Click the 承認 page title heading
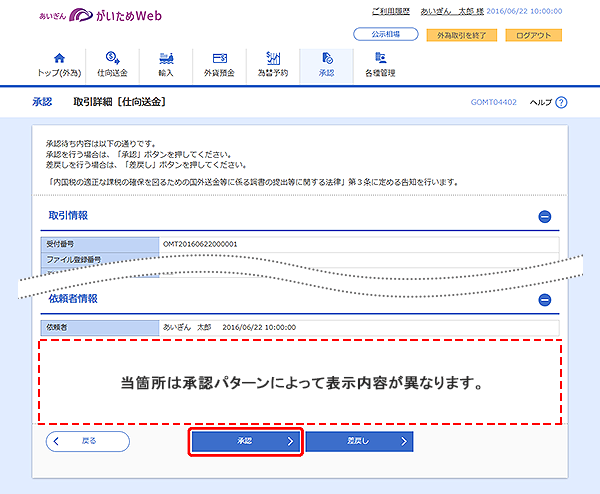Image resolution: width=600 pixels, height=494 pixels. (40, 102)
